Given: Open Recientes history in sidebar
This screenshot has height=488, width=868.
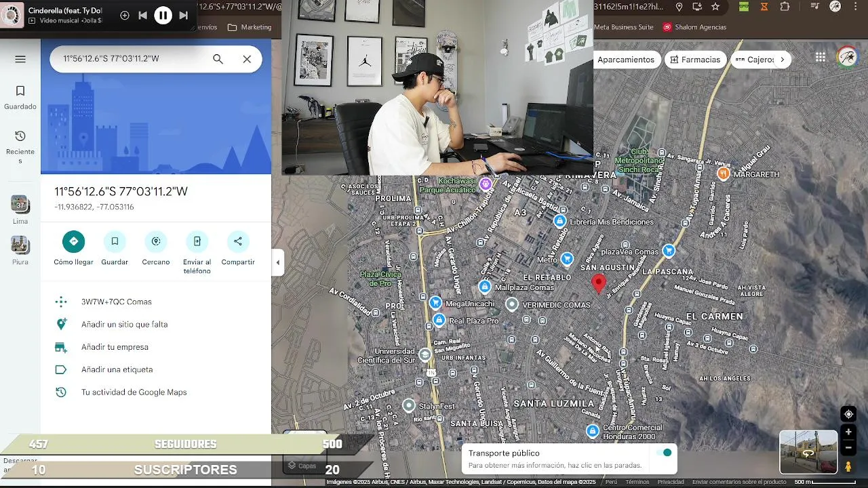Looking at the screenshot, I should (x=20, y=146).
